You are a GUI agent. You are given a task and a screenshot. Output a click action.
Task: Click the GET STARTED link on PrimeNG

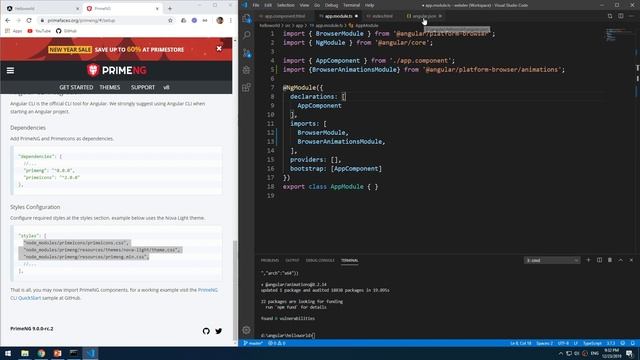(76, 87)
